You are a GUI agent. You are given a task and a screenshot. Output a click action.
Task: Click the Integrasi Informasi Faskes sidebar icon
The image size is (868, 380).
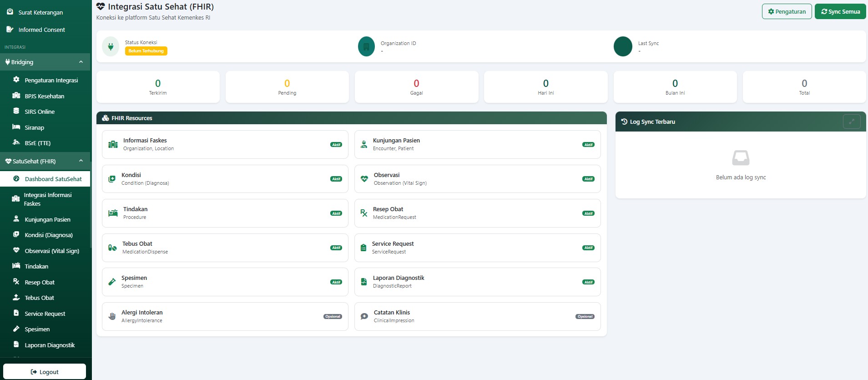[x=16, y=199]
